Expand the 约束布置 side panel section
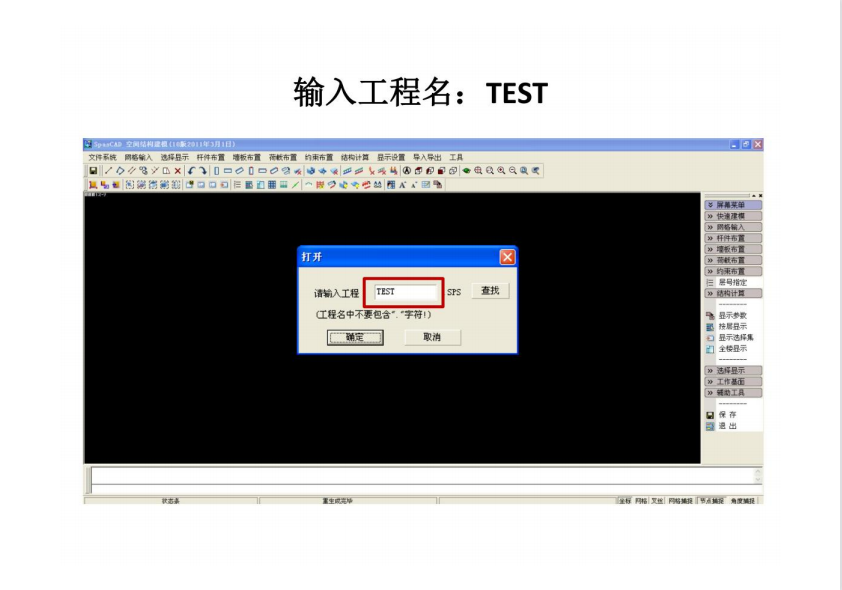 [x=733, y=271]
